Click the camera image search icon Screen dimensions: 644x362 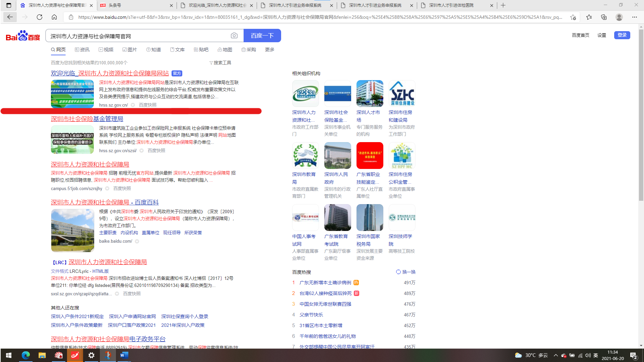click(x=234, y=36)
